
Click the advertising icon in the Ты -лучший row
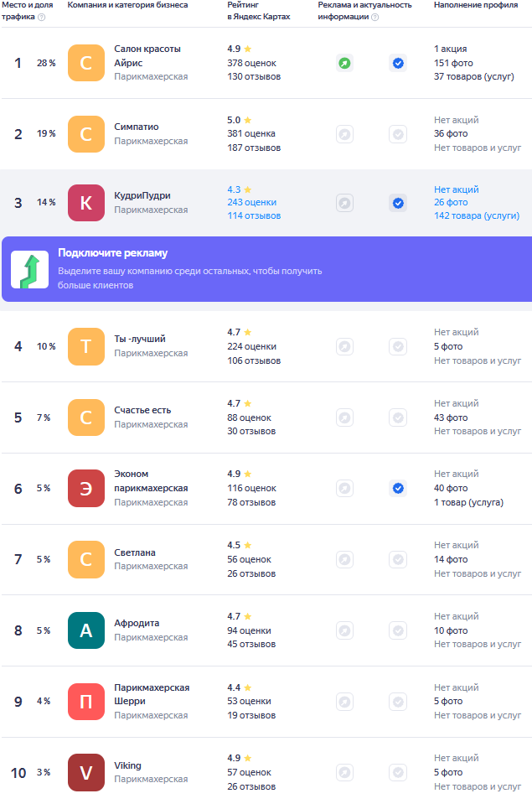pos(344,346)
